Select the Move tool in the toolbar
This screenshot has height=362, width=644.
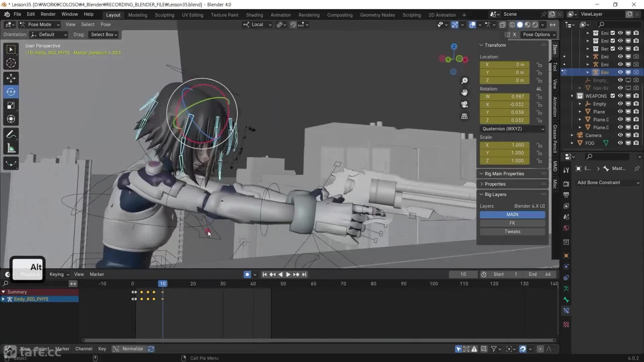[11, 78]
